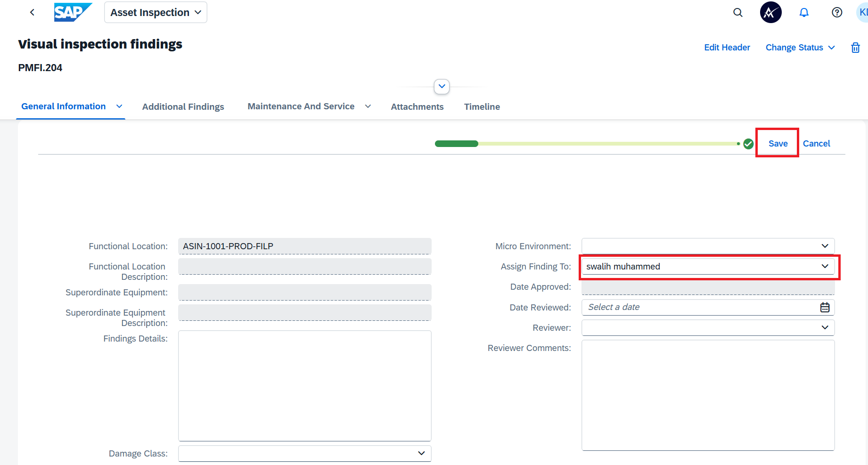Delete finding with trash icon
868x465 pixels.
pos(855,48)
